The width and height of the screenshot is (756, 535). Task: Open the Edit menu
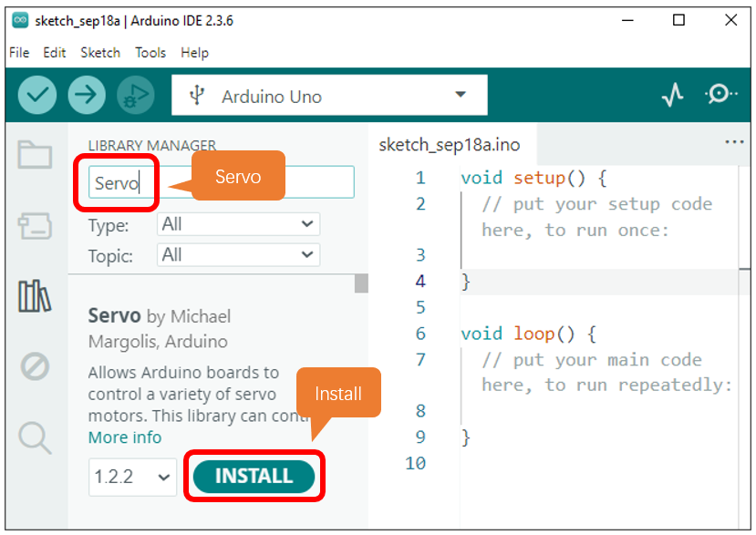pos(54,53)
